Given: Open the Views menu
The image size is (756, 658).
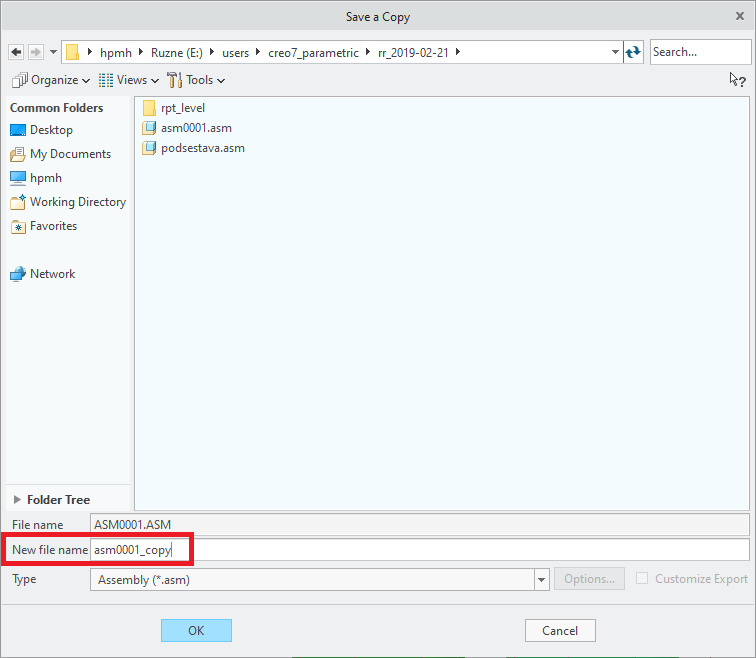Looking at the screenshot, I should click(x=129, y=80).
